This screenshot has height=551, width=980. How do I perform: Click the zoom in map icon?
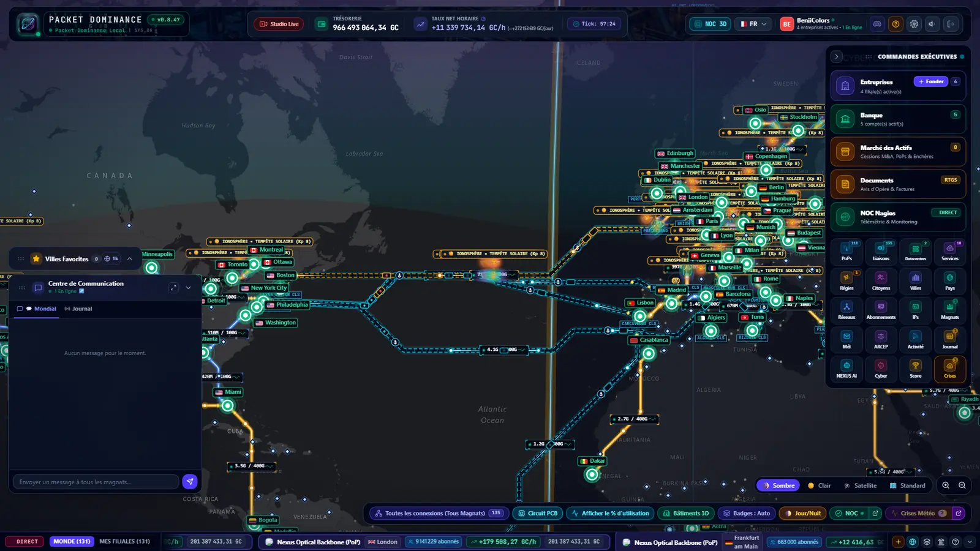pos(946,485)
